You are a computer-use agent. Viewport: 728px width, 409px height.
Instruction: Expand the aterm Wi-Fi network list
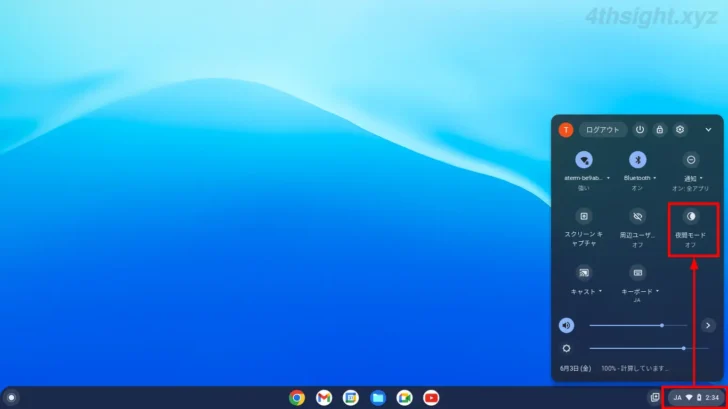[587, 178]
